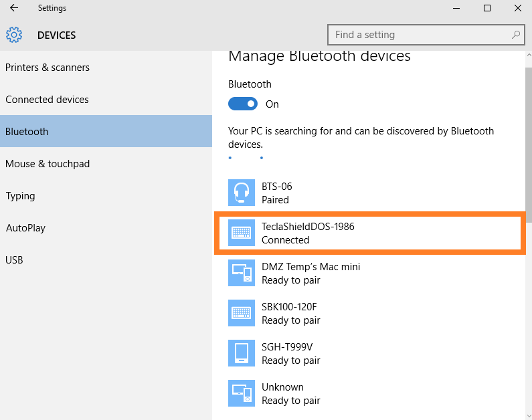Click the BTS-06 headset icon

coord(241,193)
